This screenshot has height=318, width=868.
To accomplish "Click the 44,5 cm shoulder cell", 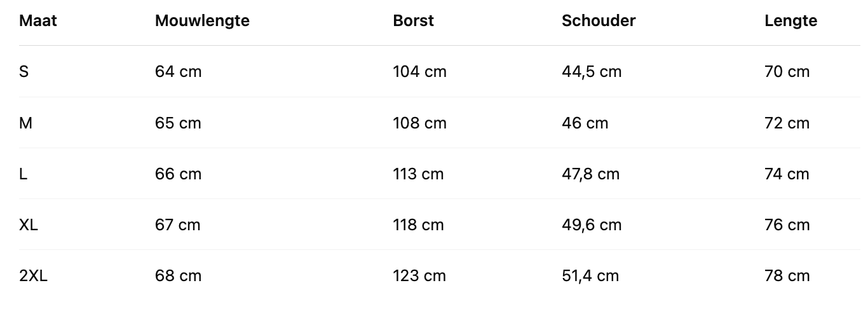I will coord(592,72).
